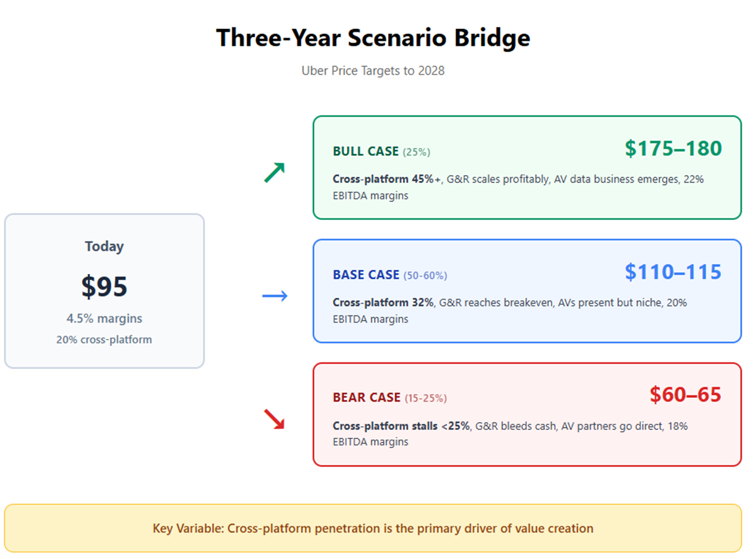
Task: Click the blue rightward arrow icon
Action: coord(275,296)
